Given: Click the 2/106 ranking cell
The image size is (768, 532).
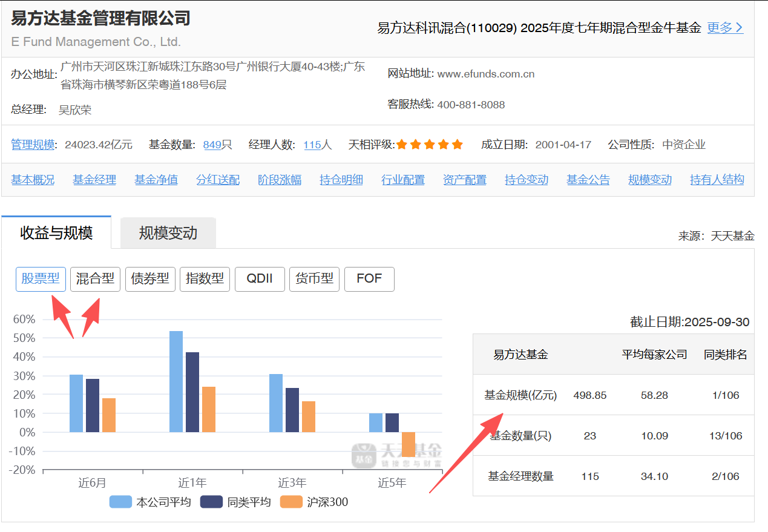Looking at the screenshot, I should pos(726,476).
